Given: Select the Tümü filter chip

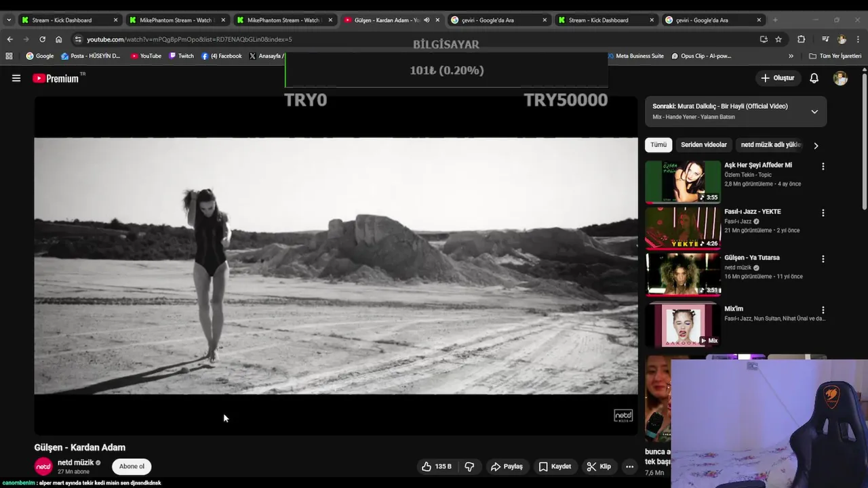Looking at the screenshot, I should (x=658, y=144).
